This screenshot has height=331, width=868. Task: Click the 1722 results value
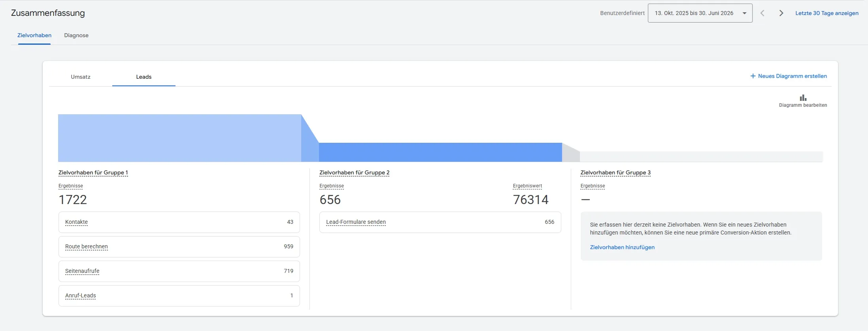pyautogui.click(x=73, y=200)
